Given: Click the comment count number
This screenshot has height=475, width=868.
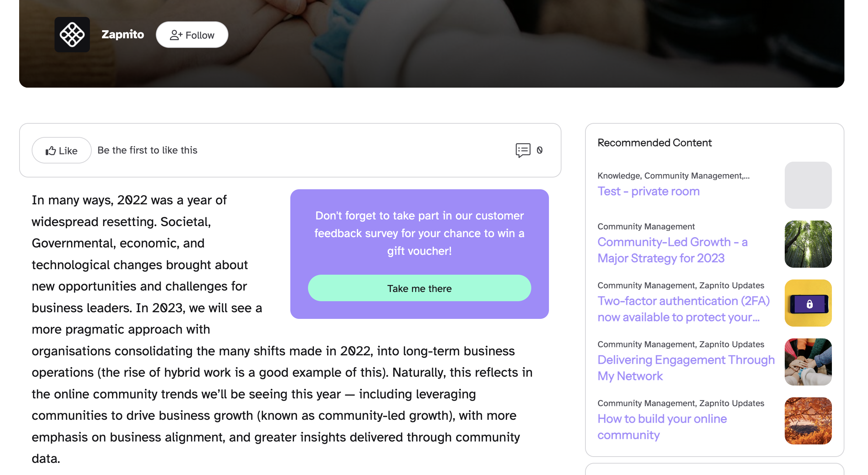Looking at the screenshot, I should (x=540, y=150).
